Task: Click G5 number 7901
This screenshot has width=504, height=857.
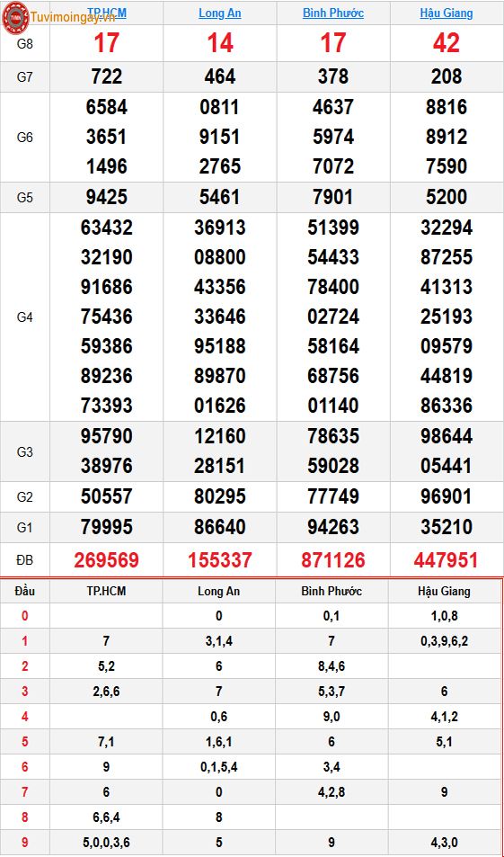Action: 333,197
